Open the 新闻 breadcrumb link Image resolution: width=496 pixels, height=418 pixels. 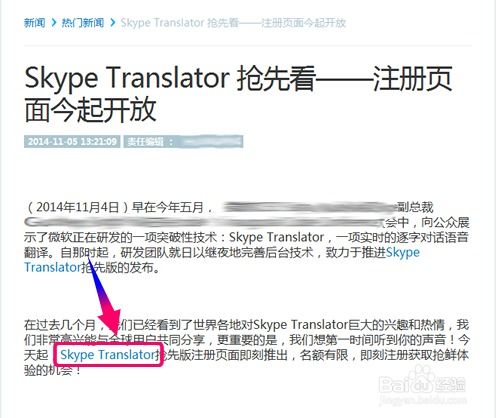click(x=35, y=23)
